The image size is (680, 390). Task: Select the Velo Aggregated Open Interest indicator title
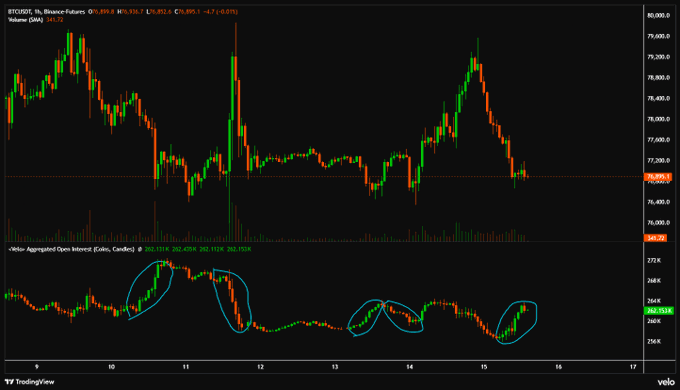point(72,249)
